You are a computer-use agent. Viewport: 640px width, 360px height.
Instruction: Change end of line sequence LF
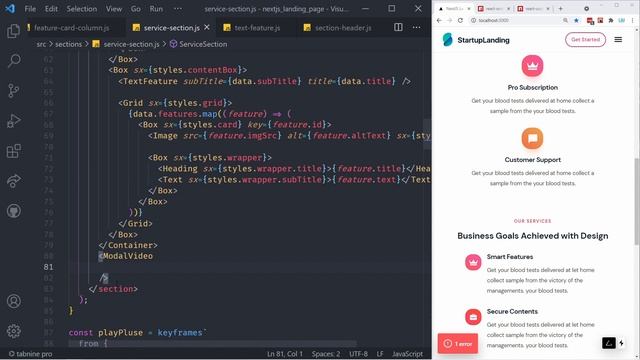pos(380,354)
